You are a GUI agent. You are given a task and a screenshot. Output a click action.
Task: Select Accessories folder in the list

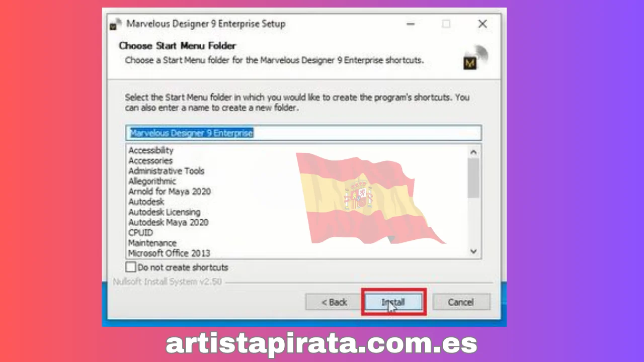150,160
